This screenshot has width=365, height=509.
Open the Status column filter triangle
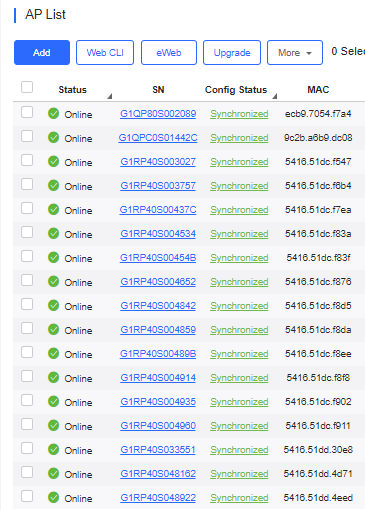pyautogui.click(x=110, y=96)
